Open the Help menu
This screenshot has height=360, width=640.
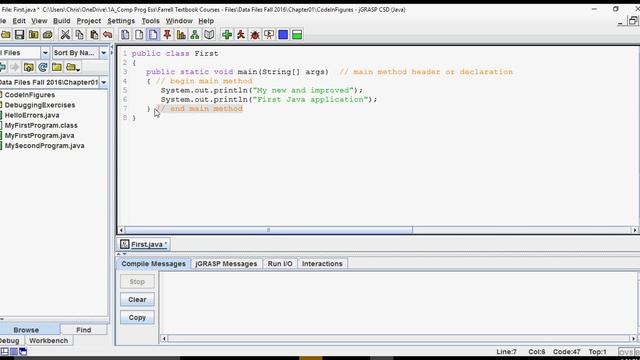pyautogui.click(x=206, y=21)
